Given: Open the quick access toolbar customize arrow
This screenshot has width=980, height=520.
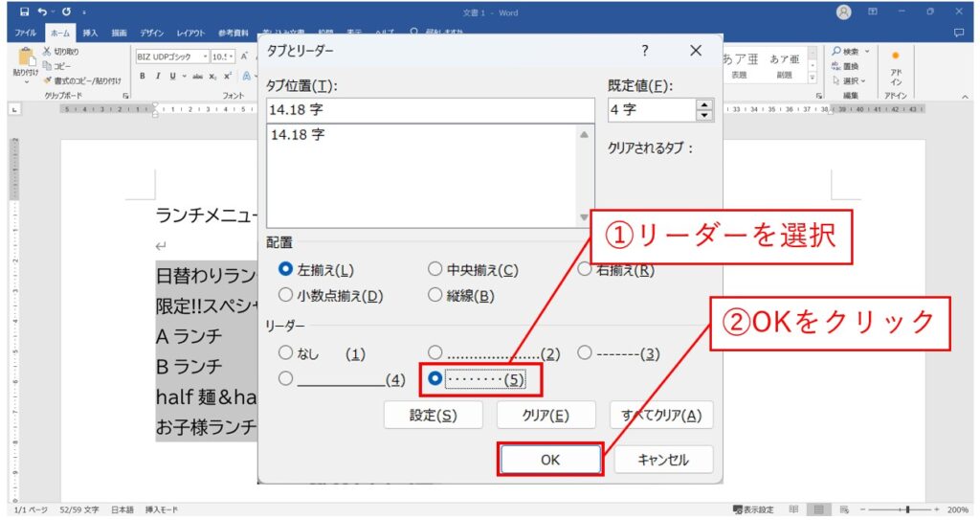Looking at the screenshot, I should point(84,12).
